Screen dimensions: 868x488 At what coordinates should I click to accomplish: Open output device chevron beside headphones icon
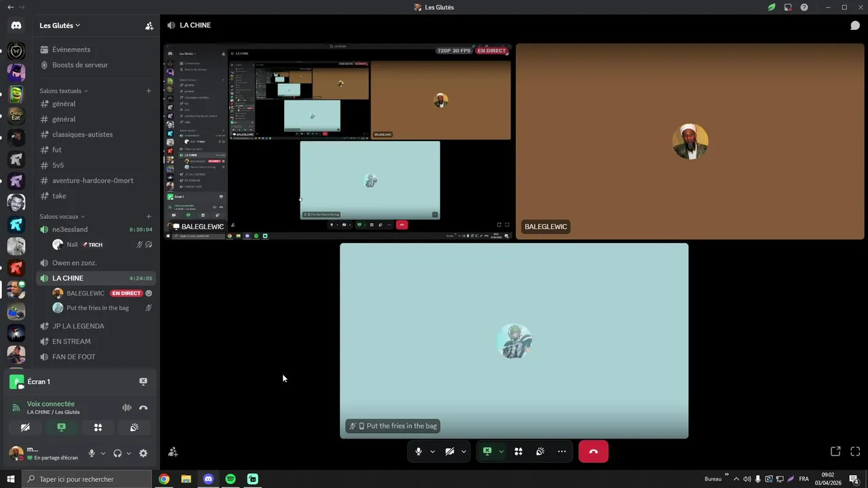coord(129,453)
